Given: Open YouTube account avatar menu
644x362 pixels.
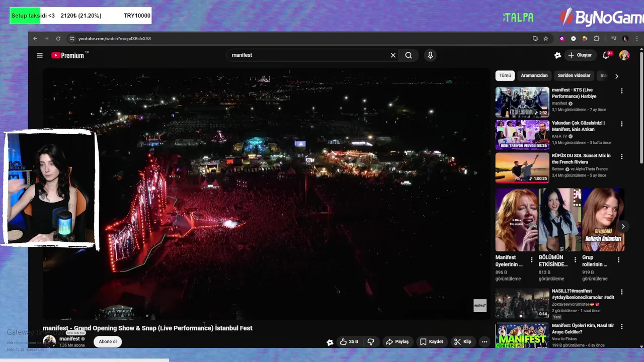Looking at the screenshot, I should [x=624, y=55].
